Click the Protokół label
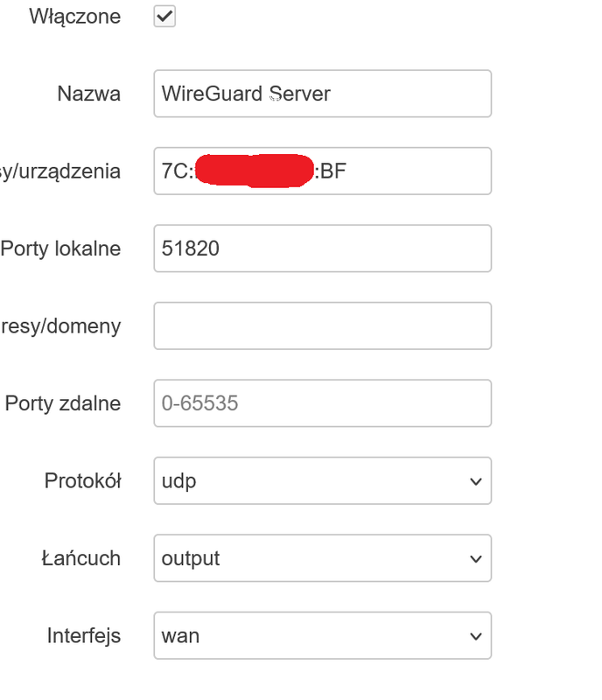Image resolution: width=602 pixels, height=700 pixels. click(x=82, y=480)
